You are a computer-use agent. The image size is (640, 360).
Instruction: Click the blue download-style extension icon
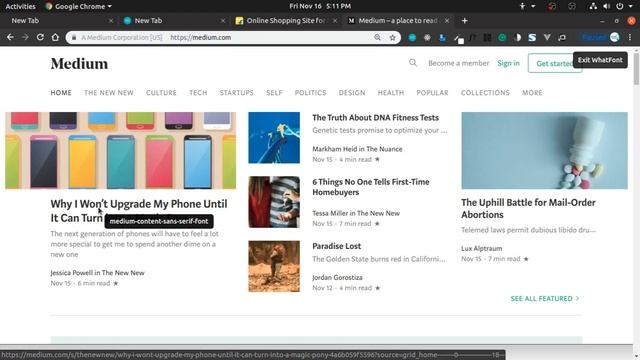[442, 38]
